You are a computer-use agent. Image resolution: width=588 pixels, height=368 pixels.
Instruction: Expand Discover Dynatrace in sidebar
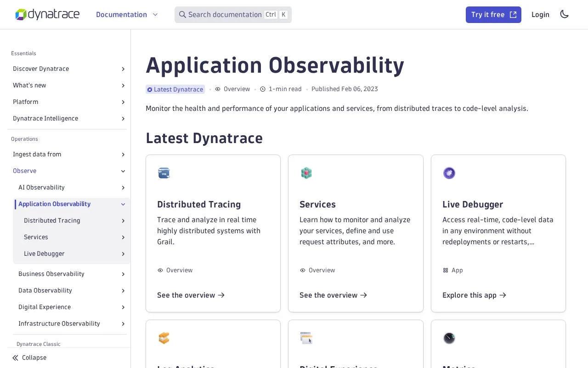(123, 69)
